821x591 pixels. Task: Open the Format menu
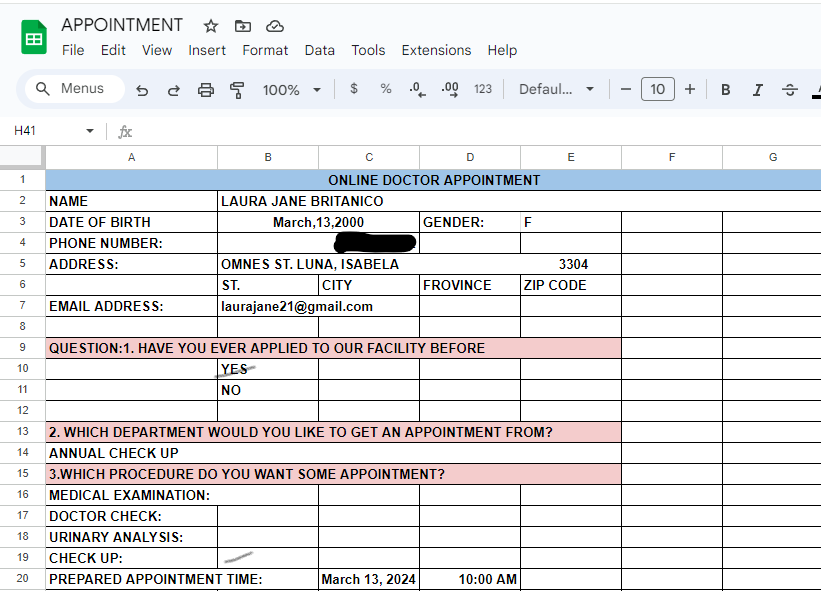coord(265,50)
